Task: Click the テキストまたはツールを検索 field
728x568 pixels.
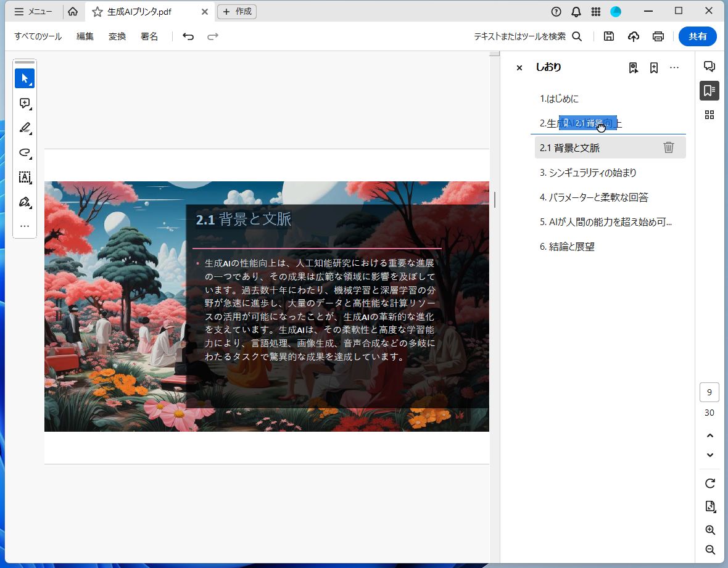Action: 519,36
